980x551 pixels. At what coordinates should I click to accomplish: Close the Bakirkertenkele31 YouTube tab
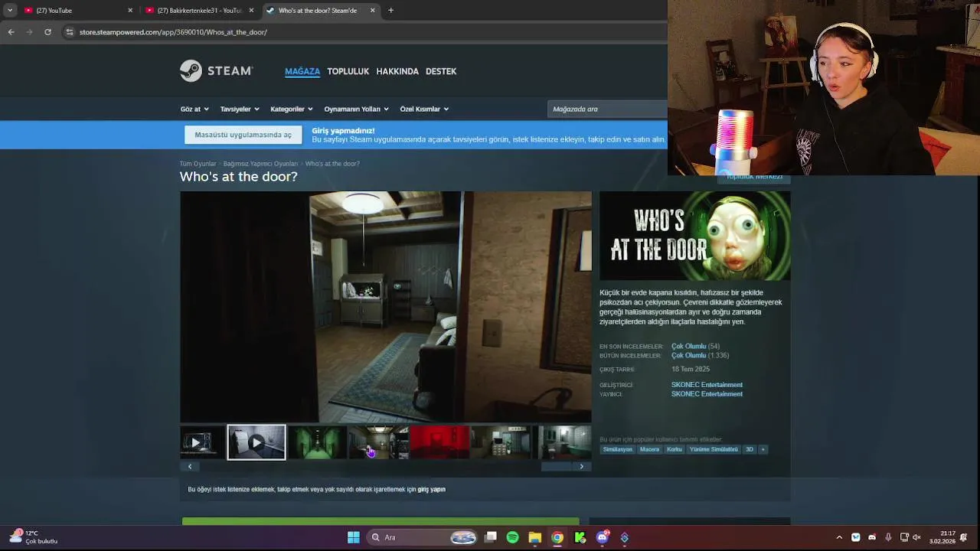(x=251, y=10)
